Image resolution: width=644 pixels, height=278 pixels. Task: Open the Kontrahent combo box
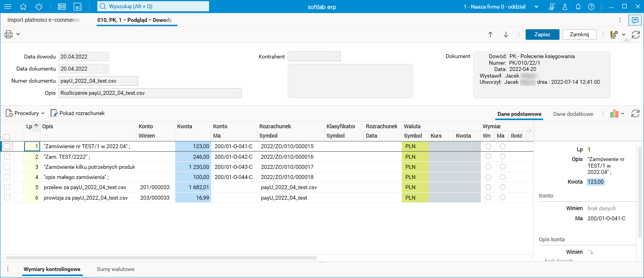pos(314,57)
